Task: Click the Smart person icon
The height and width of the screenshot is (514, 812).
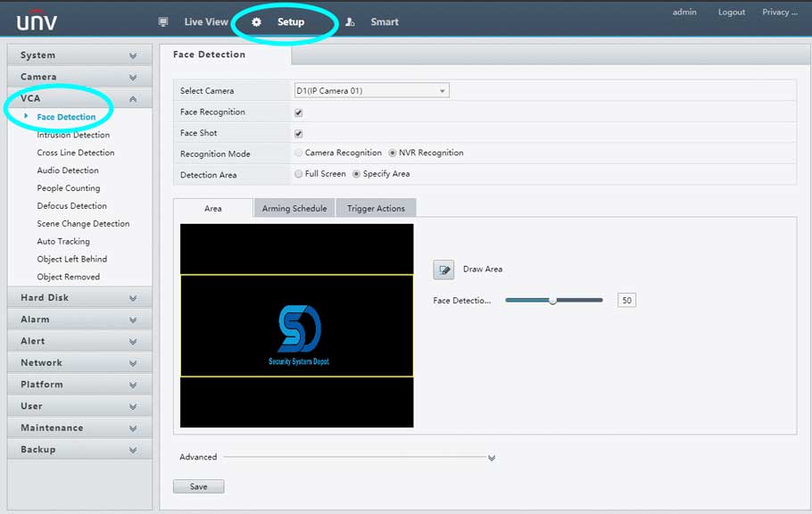Action: (x=350, y=22)
